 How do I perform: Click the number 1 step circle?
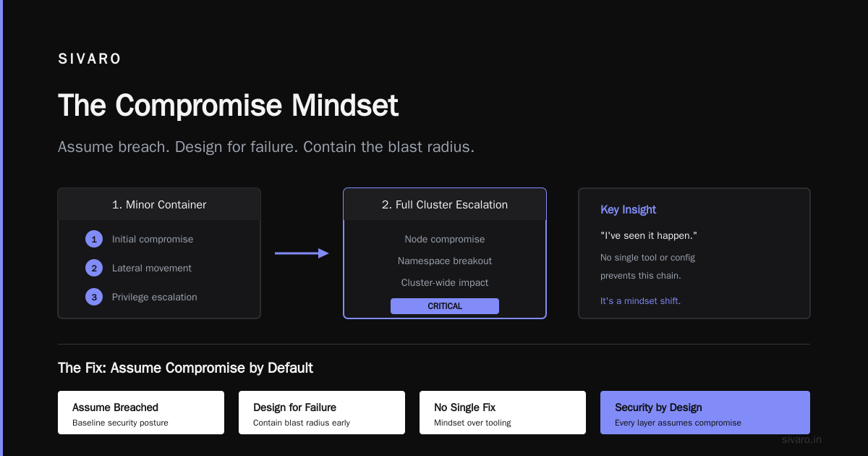tap(94, 239)
